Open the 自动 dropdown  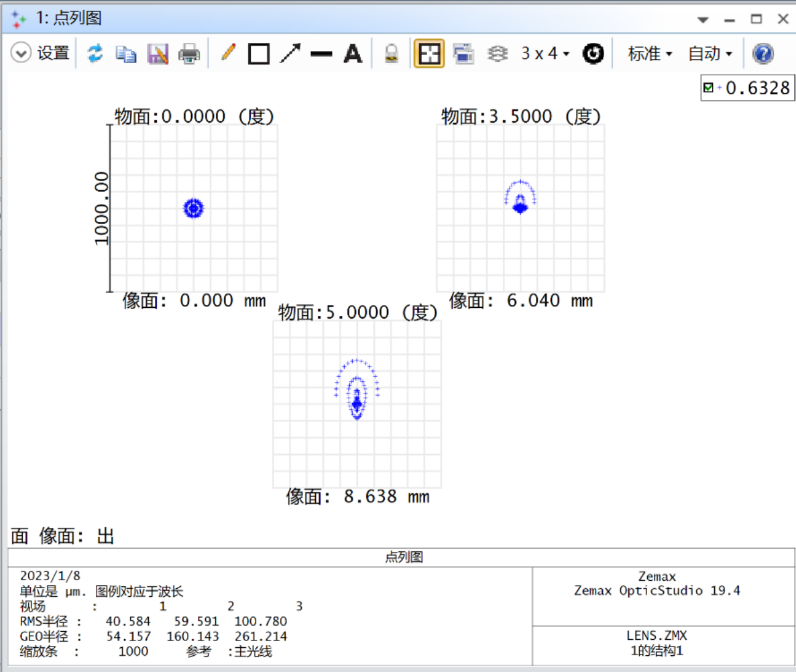tap(709, 53)
